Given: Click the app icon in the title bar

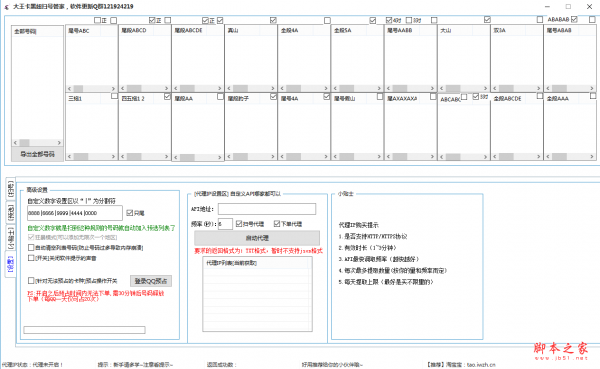Looking at the screenshot, I should (x=7, y=7).
